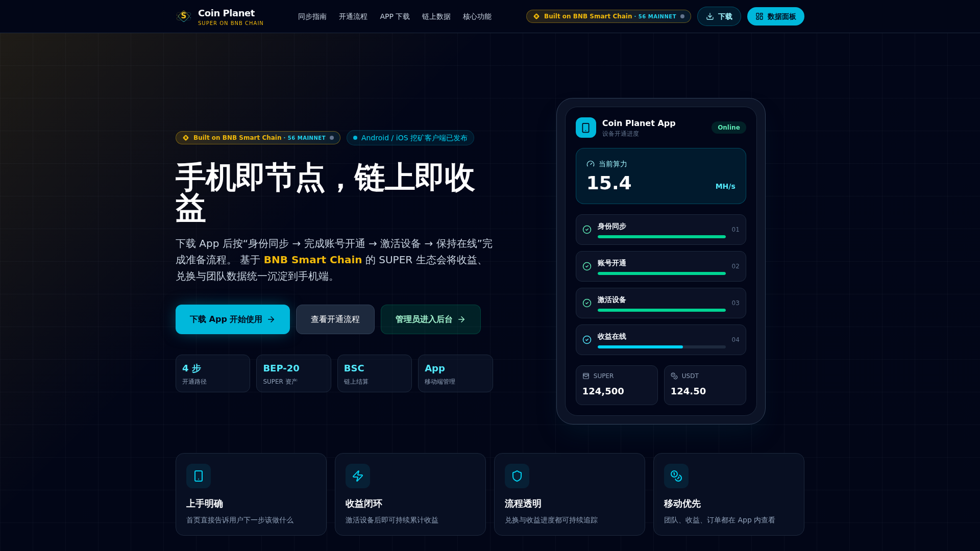Click the dashboard grid icon in header
The image size is (980, 551).
coord(759,16)
